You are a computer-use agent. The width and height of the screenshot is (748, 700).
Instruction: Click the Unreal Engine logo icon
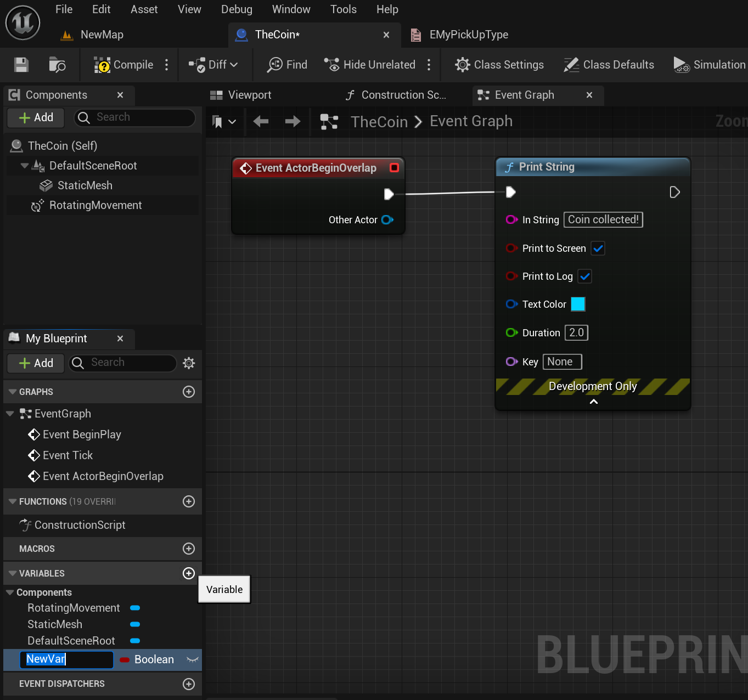[x=23, y=23]
